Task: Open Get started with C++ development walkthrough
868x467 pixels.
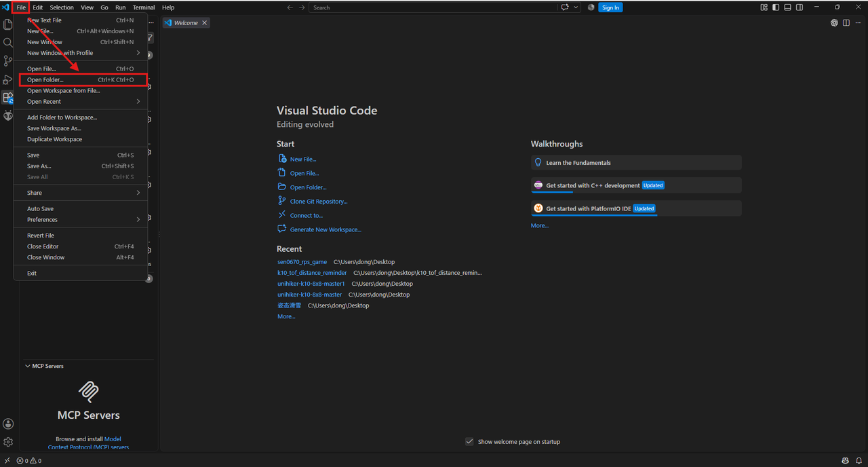Action: point(636,185)
